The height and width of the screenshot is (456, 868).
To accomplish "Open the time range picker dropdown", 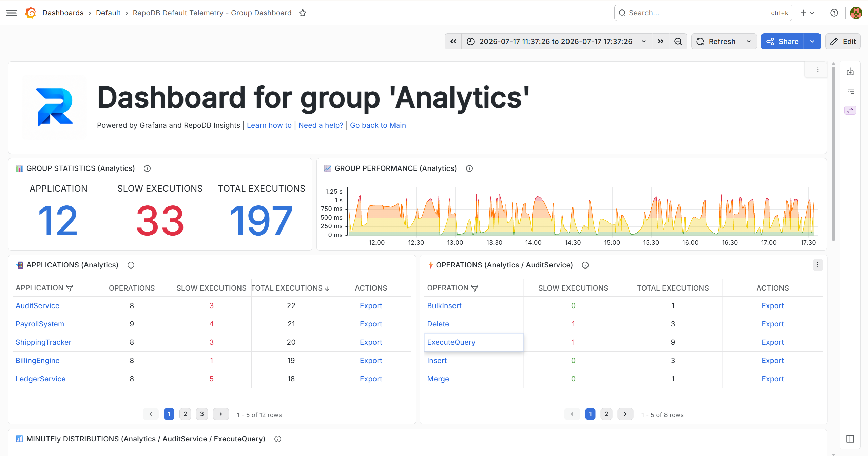I will point(557,41).
